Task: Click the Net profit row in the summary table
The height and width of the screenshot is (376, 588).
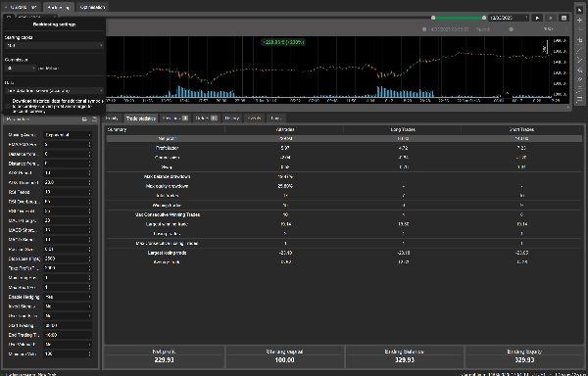Action: (344, 139)
